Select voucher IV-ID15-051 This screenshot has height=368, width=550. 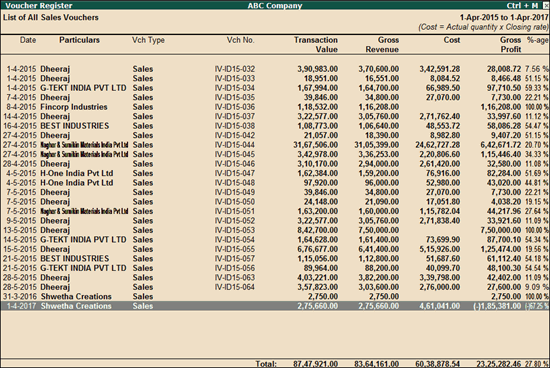click(235, 211)
